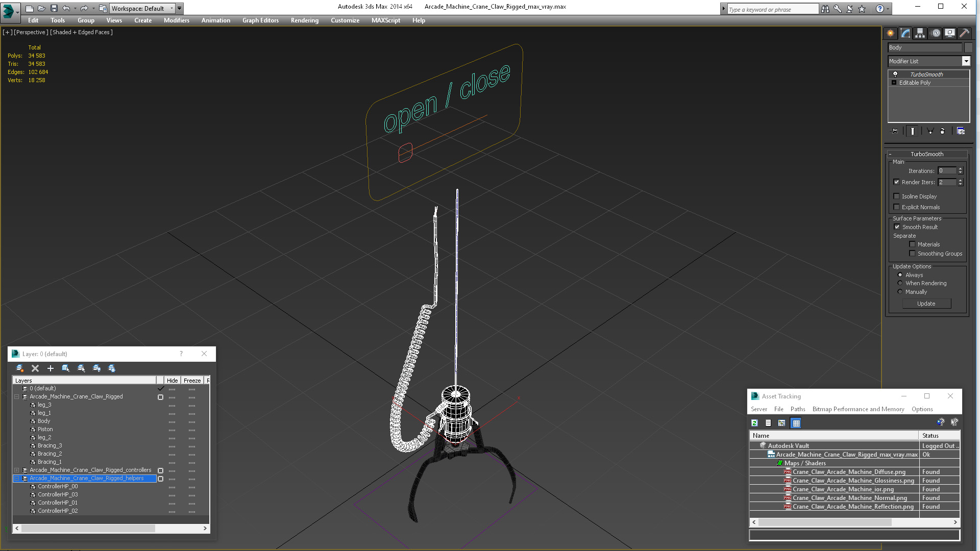The width and height of the screenshot is (980, 551).
Task: Click Pin Stack icon below modifier stack
Action: tap(894, 131)
